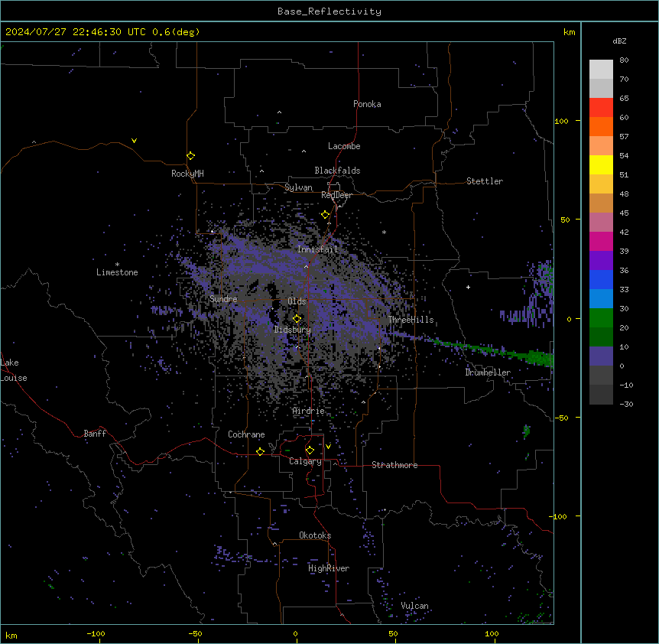
Task: Pick the bright blue 33-36 dBZ legend swatch
Action: [601, 279]
